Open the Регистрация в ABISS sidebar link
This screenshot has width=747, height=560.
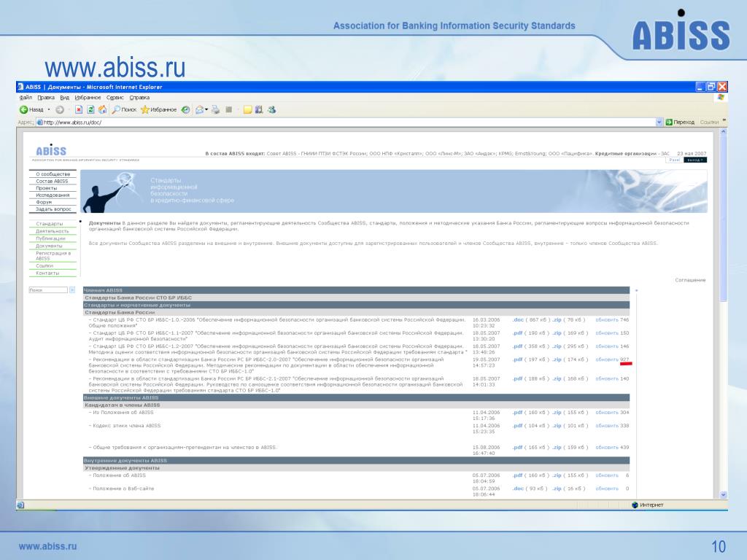(53, 256)
